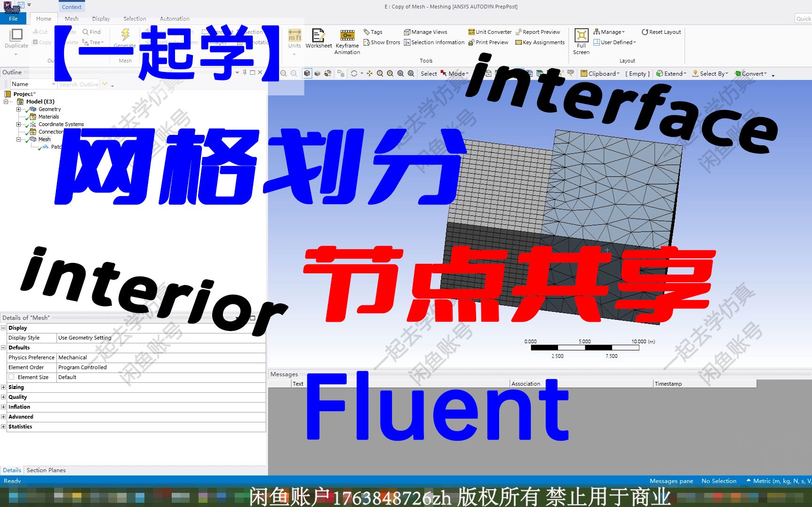Switch to the Mesh ribbon tab

72,19
